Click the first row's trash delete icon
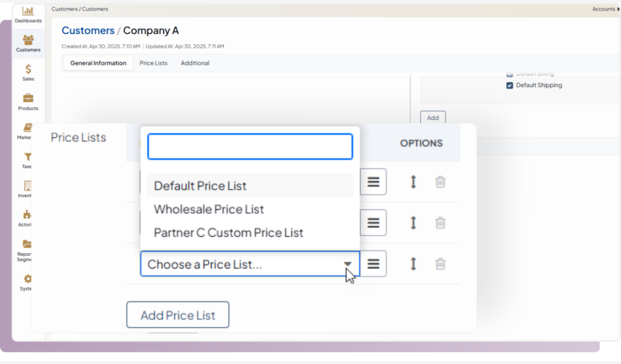 [x=440, y=182]
